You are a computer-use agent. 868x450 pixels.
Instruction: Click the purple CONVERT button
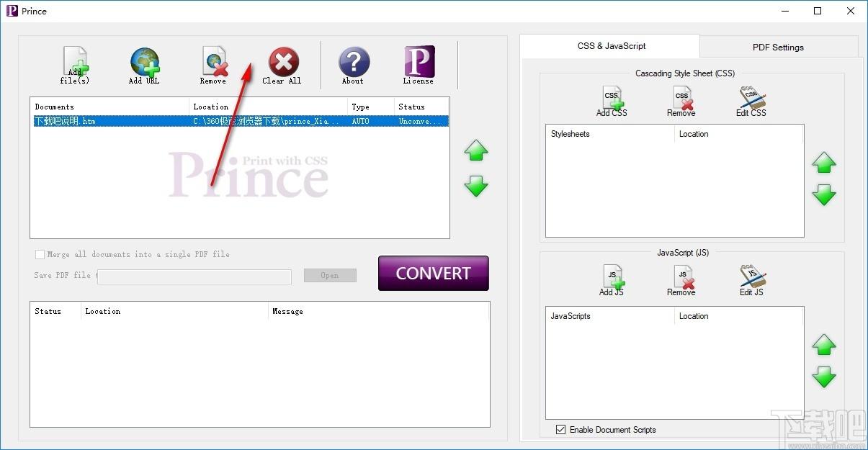[x=434, y=274]
